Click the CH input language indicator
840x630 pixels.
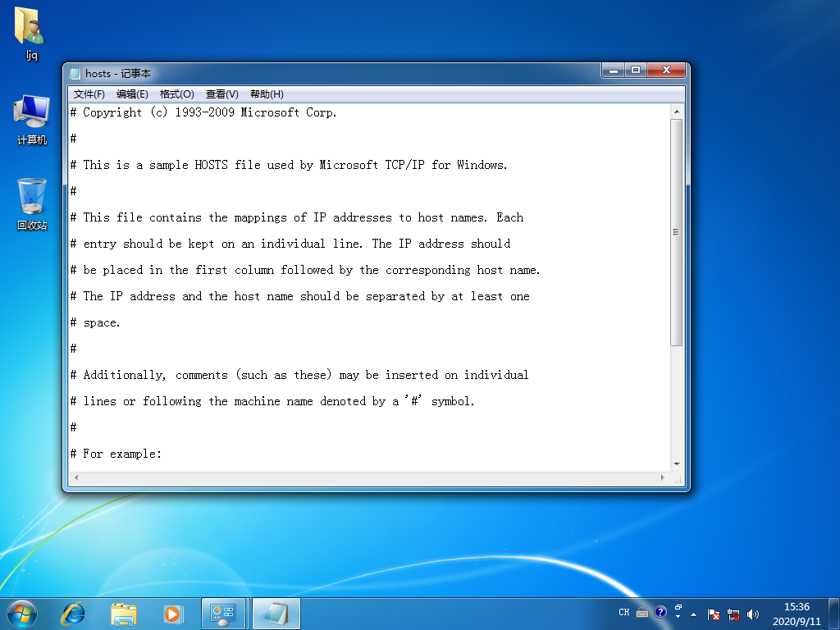[623, 612]
